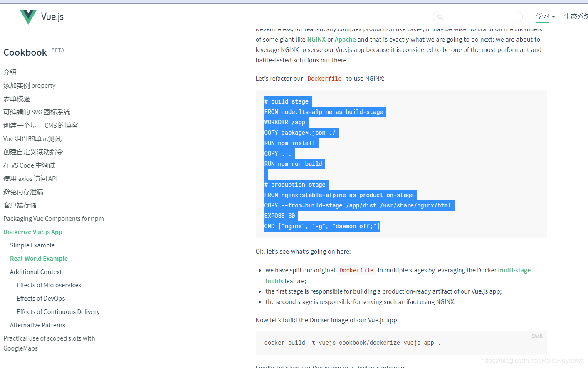Select Dockerize Vue.js App sidebar item
This screenshot has width=588, height=368.
(x=33, y=232)
